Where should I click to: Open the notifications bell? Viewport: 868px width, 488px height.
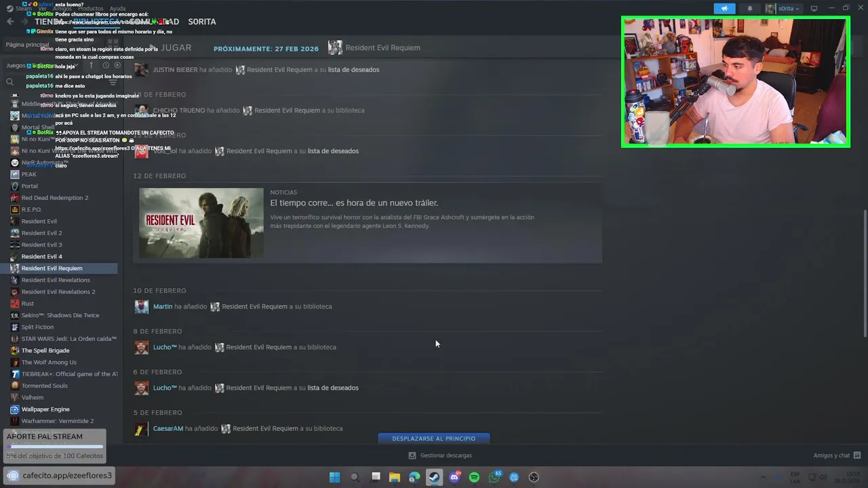coord(749,9)
